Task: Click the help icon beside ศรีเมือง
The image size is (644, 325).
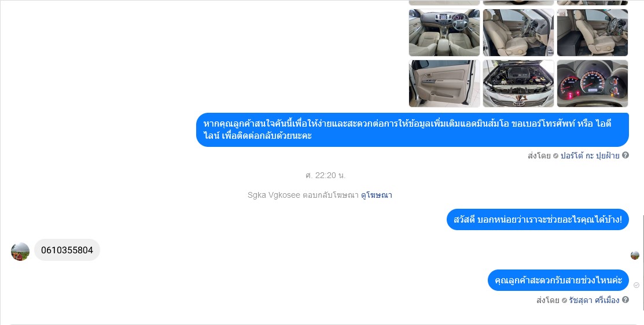Action: [625, 300]
